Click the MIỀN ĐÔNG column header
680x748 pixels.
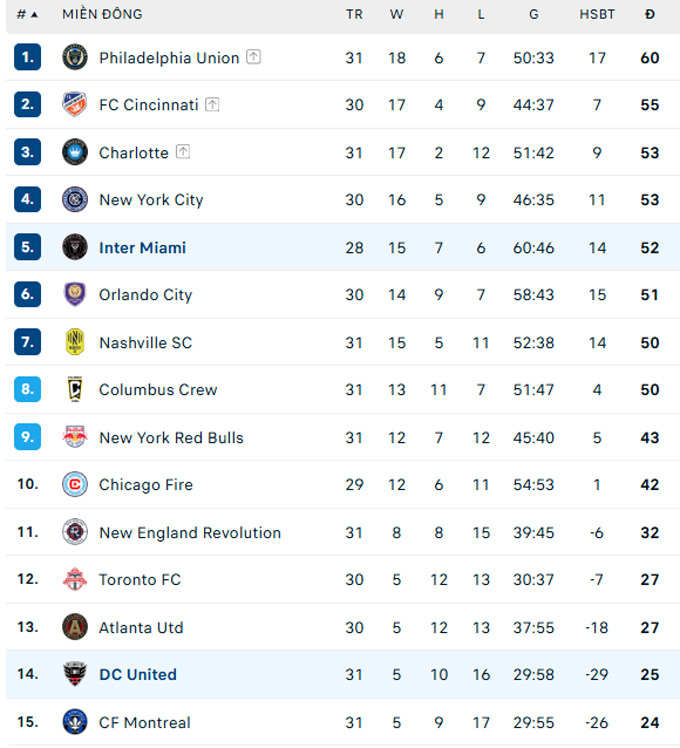(x=102, y=14)
